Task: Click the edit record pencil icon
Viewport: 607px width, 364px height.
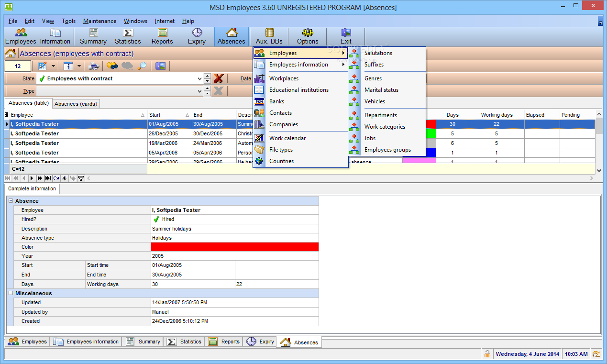Action: point(42,66)
